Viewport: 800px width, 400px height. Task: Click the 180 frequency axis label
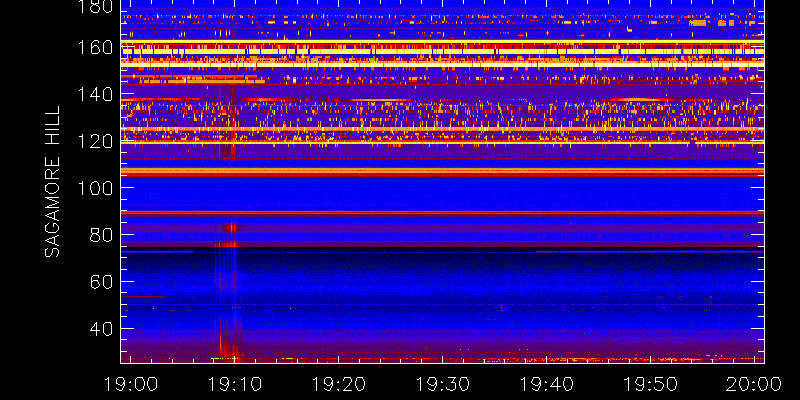tap(95, 7)
